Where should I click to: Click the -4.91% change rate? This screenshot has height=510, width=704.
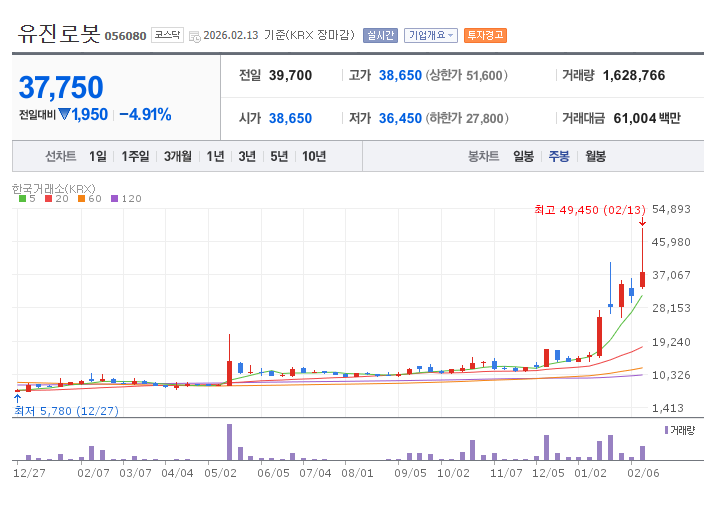click(145, 114)
